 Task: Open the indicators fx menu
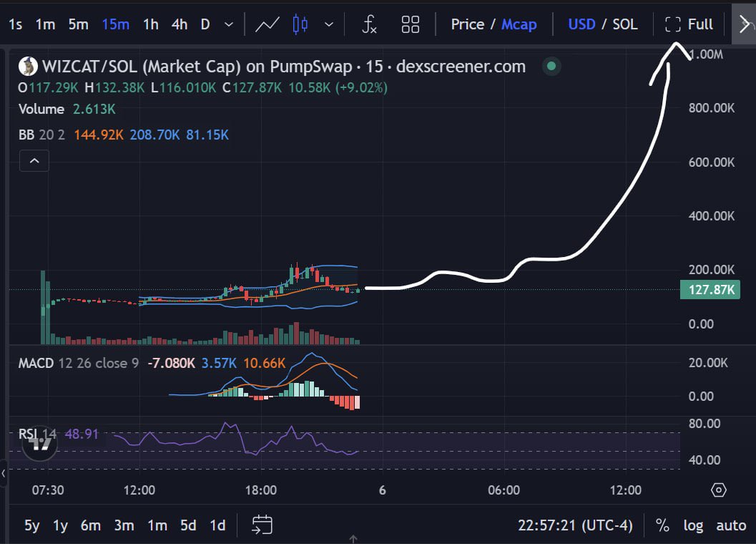click(x=369, y=24)
